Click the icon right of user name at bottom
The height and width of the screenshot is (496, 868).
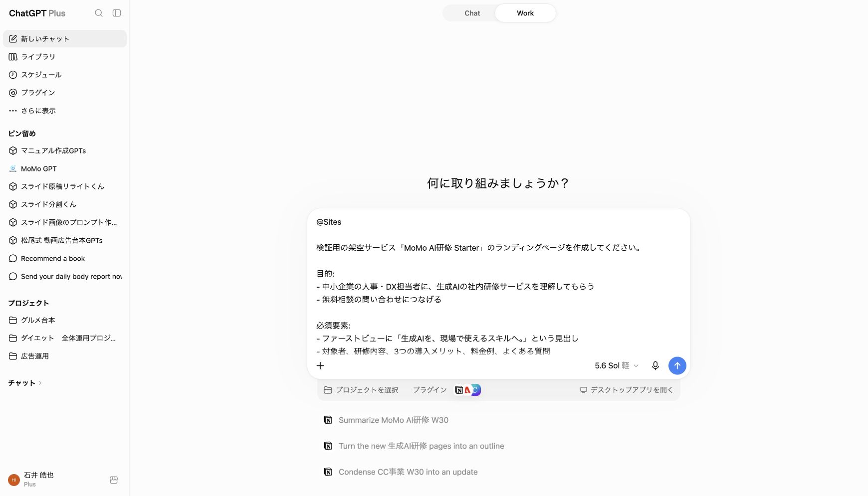pyautogui.click(x=114, y=480)
